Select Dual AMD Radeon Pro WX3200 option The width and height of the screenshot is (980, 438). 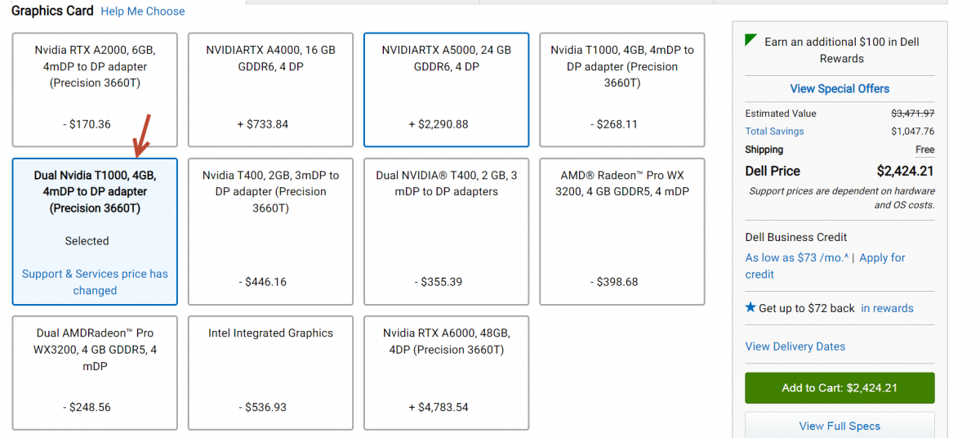click(95, 373)
